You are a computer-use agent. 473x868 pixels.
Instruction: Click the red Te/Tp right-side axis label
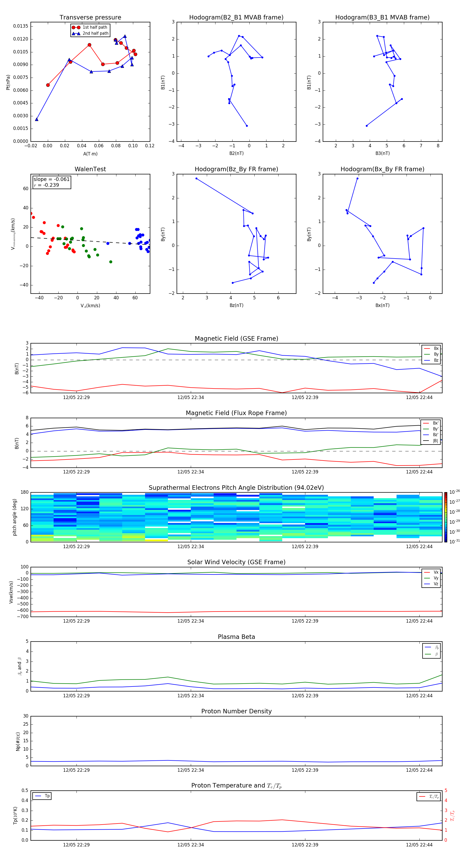[453, 815]
